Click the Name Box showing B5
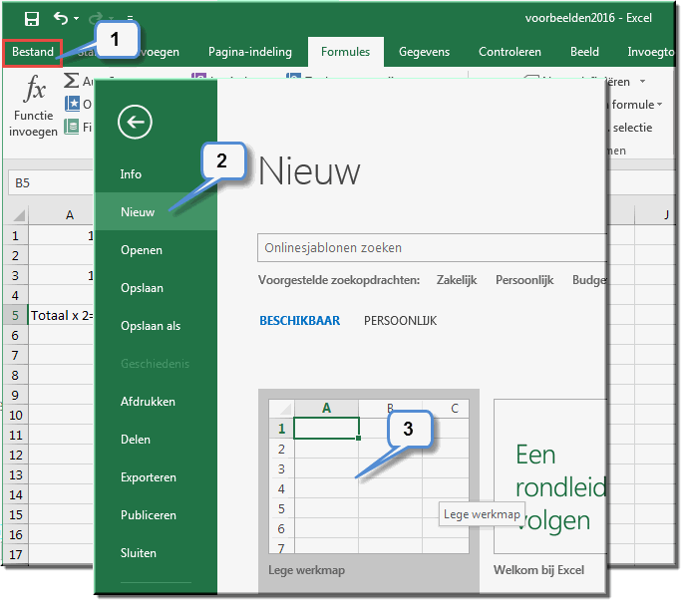Viewport: 684px width, 616px height. [51, 183]
